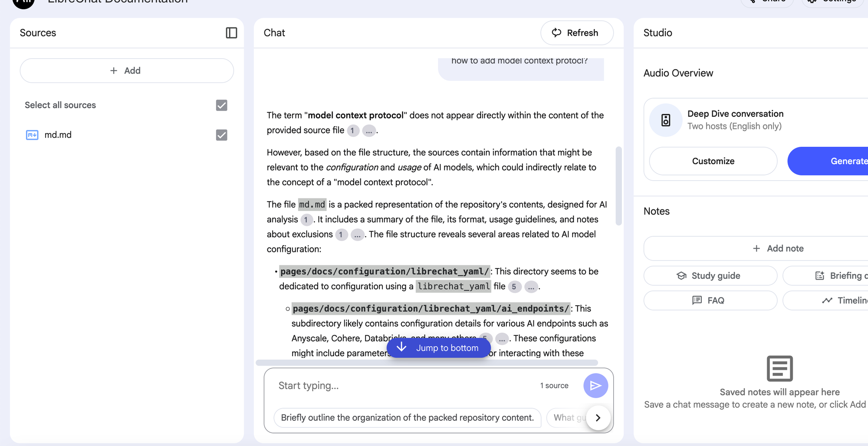Click the "Select all sources" label

click(x=60, y=105)
